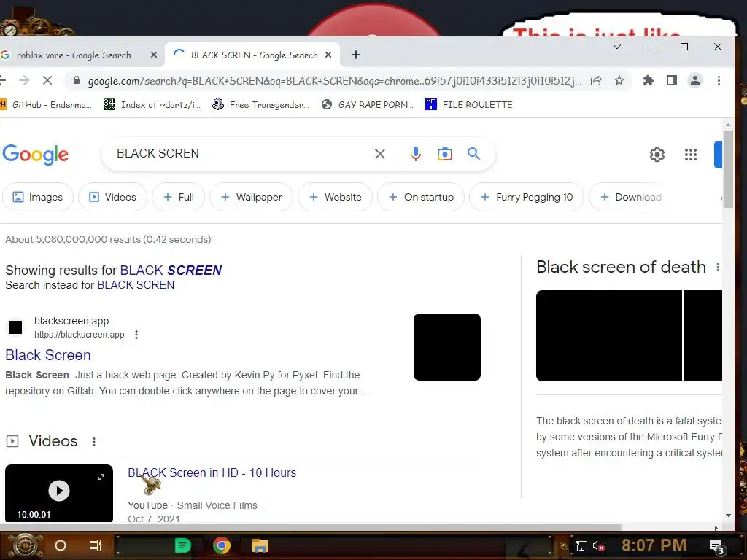
Task: Submit search with the magnifier
Action: click(473, 154)
